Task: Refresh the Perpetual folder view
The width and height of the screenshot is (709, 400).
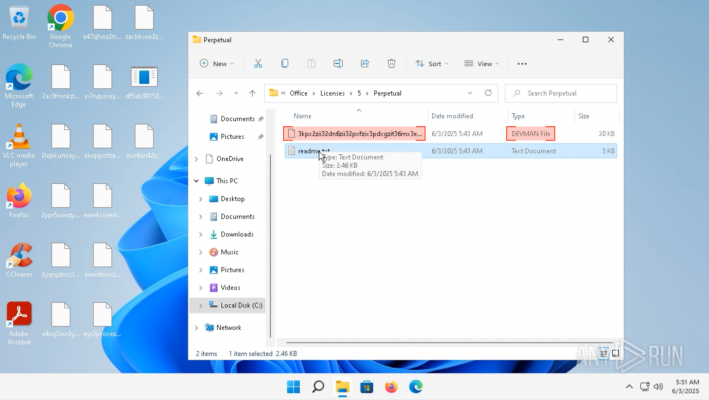Action: point(488,93)
